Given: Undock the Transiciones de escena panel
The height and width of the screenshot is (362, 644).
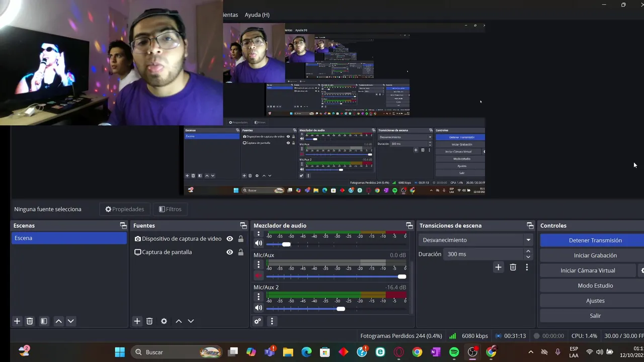Looking at the screenshot, I should pos(530,225).
